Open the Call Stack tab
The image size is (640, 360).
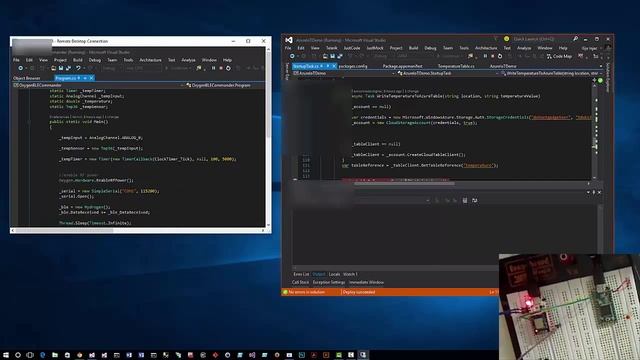point(300,282)
